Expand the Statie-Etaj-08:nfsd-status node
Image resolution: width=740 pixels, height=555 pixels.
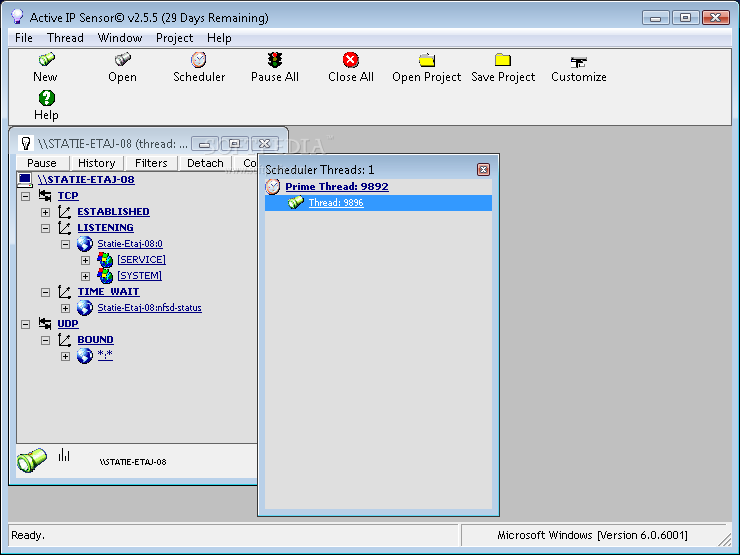65,309
